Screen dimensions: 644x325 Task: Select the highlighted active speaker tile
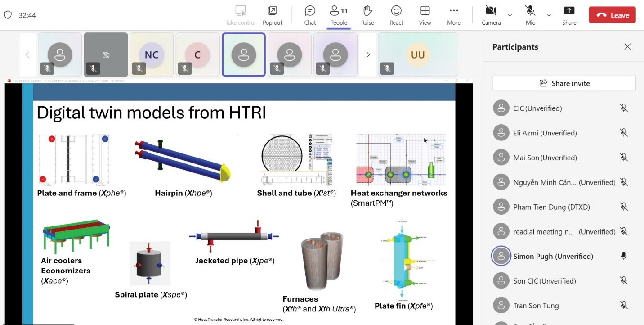click(243, 55)
